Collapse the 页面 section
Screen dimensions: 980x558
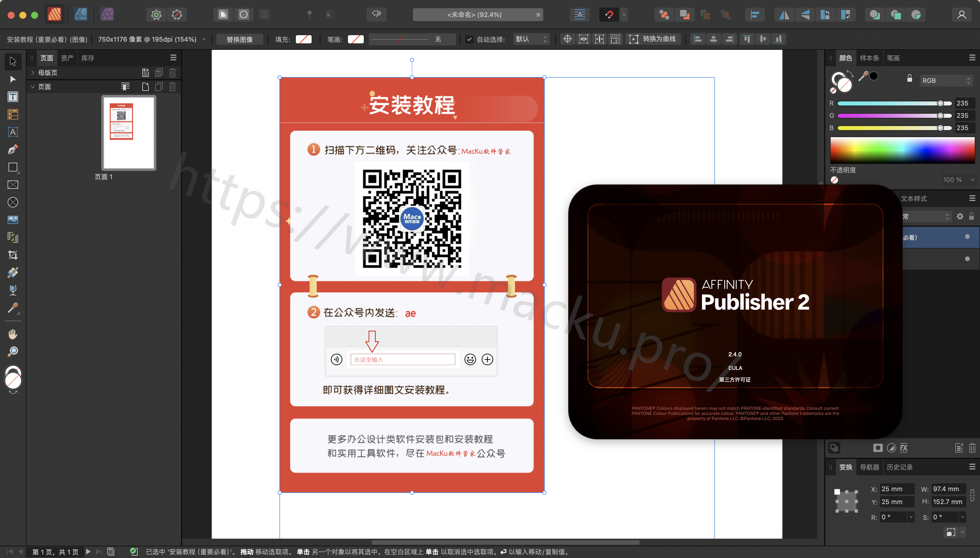33,87
